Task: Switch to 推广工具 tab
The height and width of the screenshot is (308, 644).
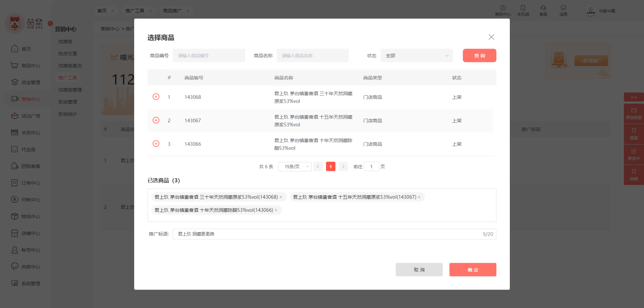Action: coord(135,11)
